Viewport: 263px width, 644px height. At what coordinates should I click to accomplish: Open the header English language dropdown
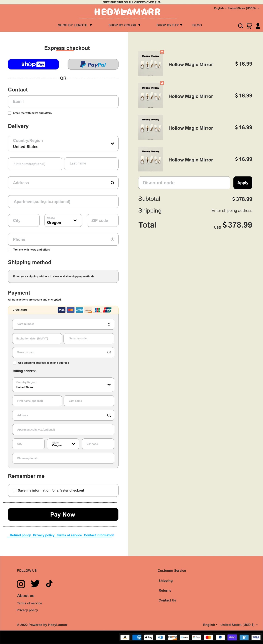(x=220, y=8)
